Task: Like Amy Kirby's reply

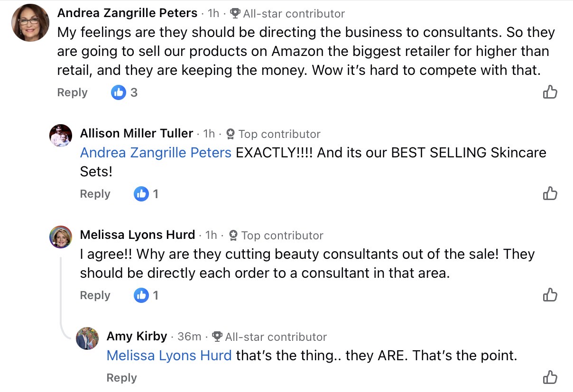Action: [x=550, y=377]
